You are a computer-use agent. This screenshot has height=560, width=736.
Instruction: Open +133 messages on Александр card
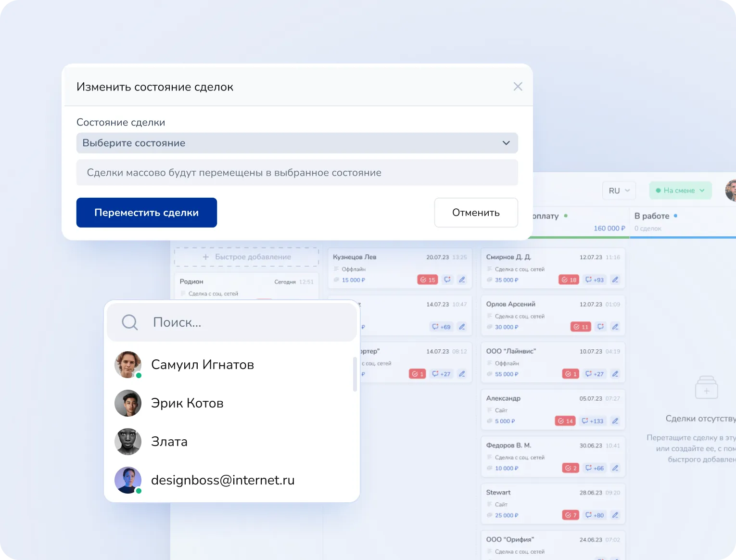pyautogui.click(x=592, y=421)
